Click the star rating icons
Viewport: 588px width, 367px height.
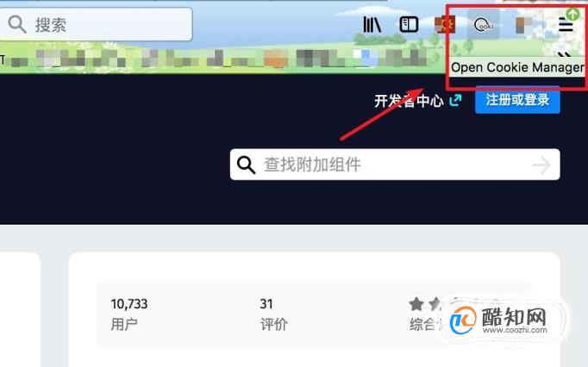coord(426,304)
